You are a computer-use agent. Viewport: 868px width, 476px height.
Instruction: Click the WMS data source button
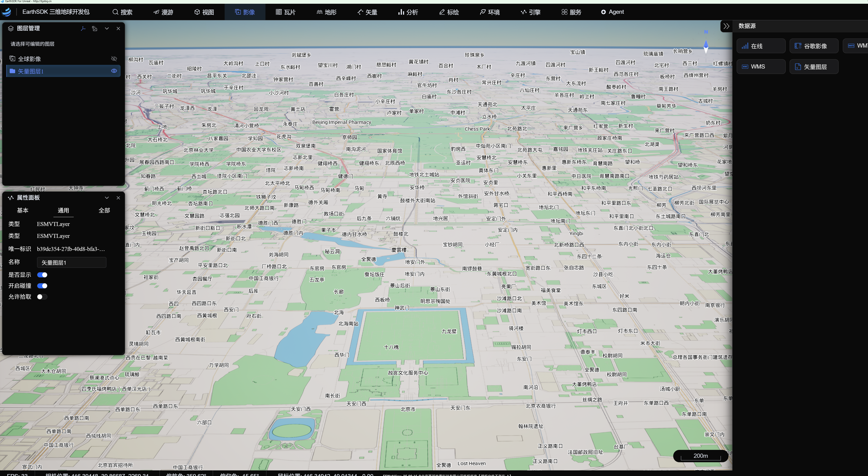pos(761,67)
